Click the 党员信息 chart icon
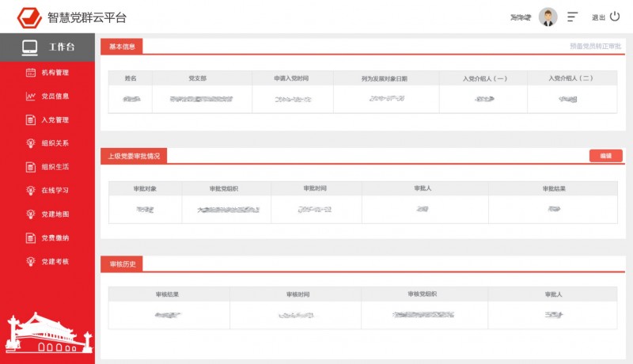This screenshot has width=633, height=364. [x=31, y=96]
